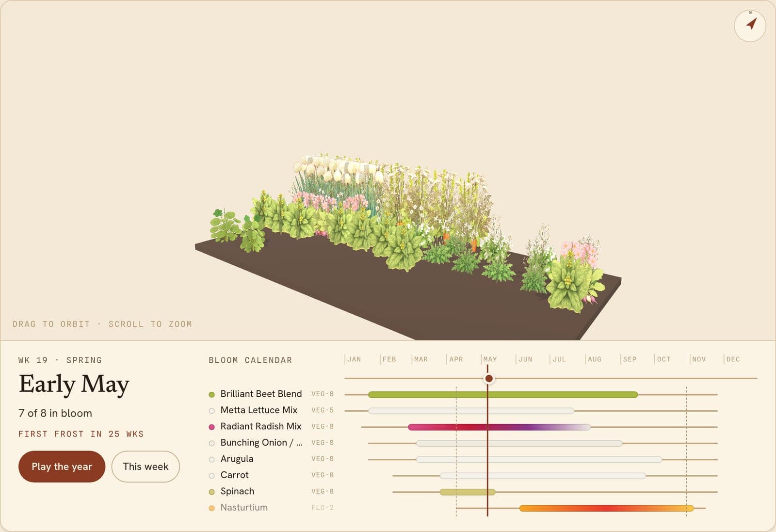Click the green Brilliant Beet Blend bloom bar
The image size is (776, 532).
click(x=503, y=395)
